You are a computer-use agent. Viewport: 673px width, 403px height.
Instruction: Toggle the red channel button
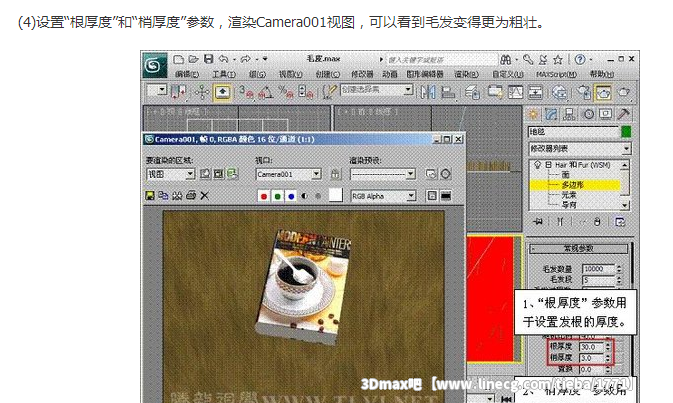(x=264, y=196)
